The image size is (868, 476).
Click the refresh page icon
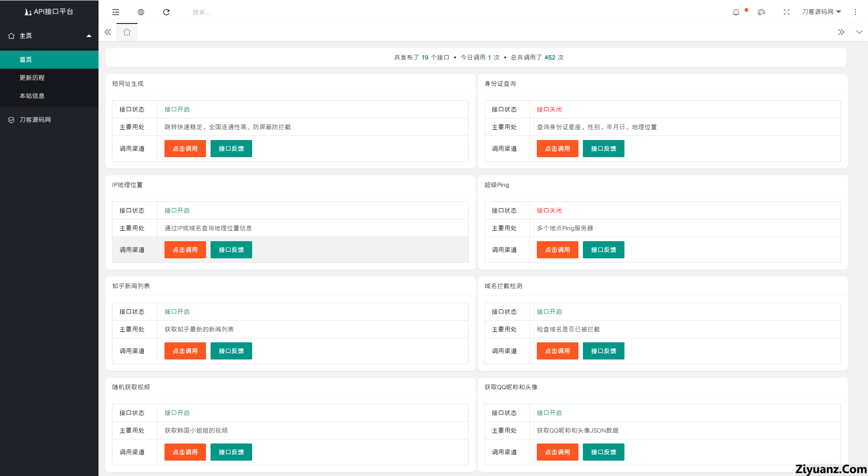click(x=166, y=12)
